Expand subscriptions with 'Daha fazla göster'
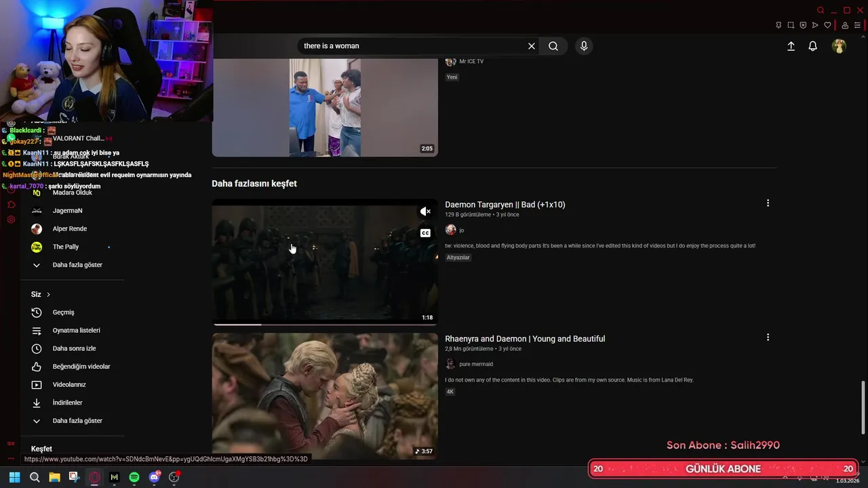868x488 pixels. (x=77, y=265)
